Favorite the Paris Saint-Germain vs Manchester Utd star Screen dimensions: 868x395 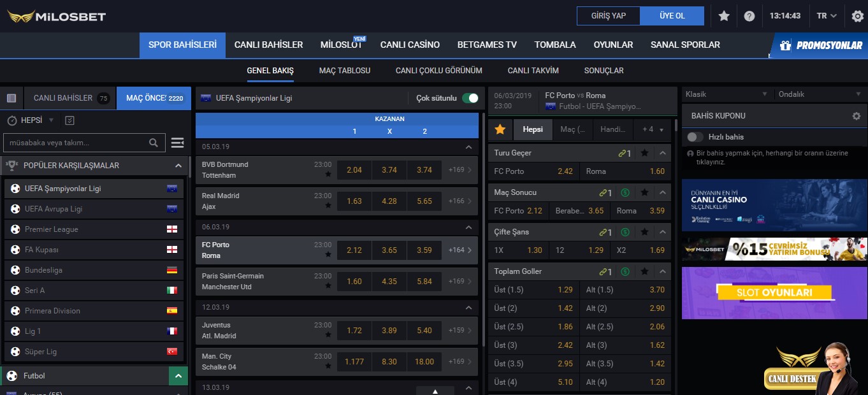coord(328,285)
